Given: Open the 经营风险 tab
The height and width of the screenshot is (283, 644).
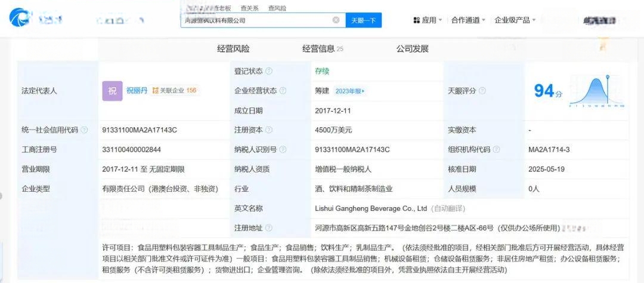Looking at the screenshot, I should [x=233, y=49].
